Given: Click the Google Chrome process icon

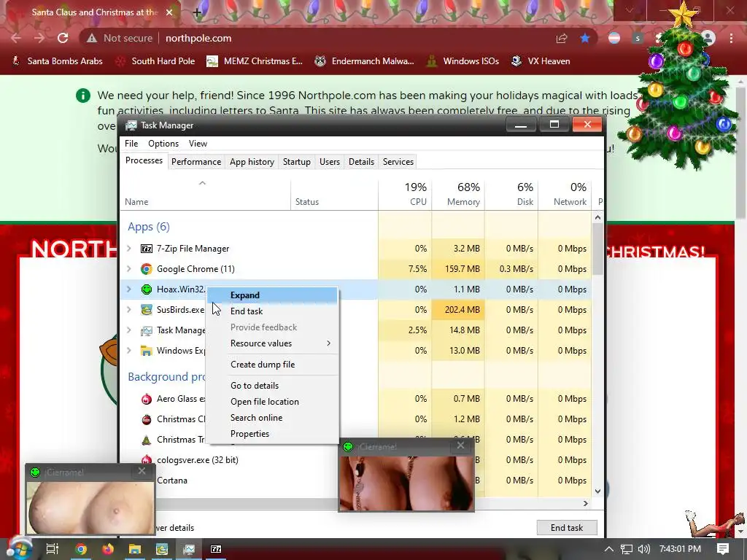Looking at the screenshot, I should tap(146, 269).
